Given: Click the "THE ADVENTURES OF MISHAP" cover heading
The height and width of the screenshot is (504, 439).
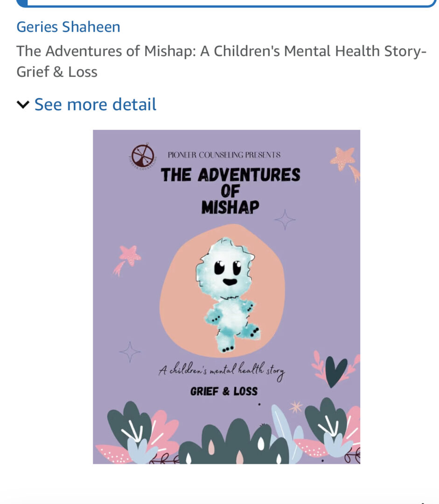Looking at the screenshot, I should 230,191.
